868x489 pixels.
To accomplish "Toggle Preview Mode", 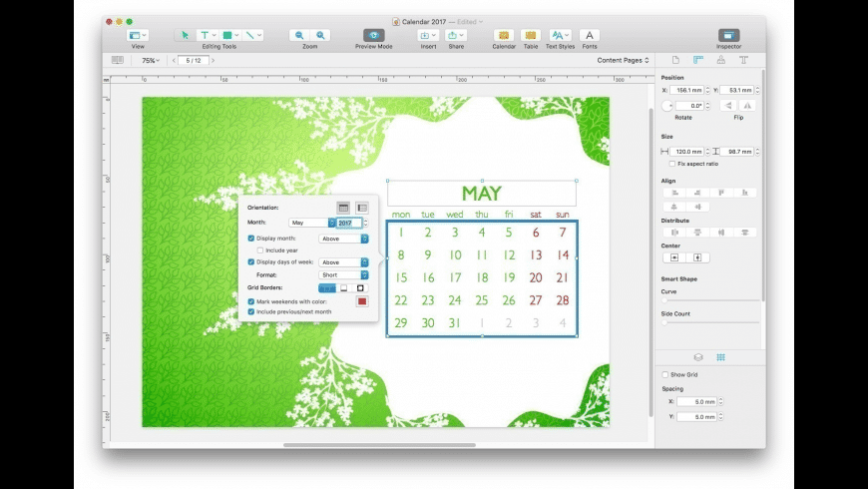I will (x=374, y=35).
